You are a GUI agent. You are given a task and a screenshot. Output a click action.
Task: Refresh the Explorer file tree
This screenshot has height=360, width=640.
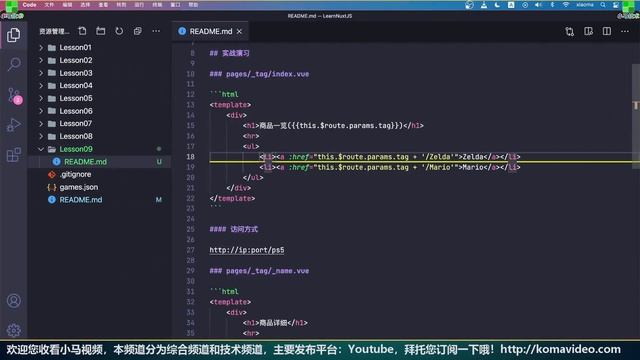119,31
